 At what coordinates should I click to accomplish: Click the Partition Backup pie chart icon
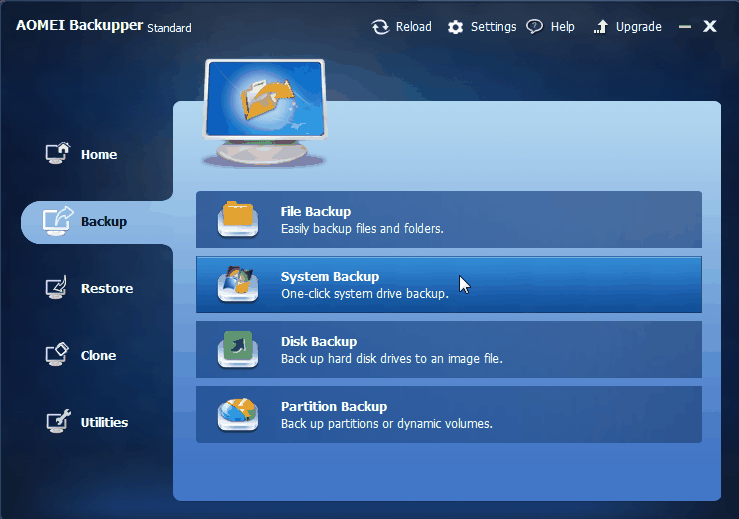(x=238, y=414)
